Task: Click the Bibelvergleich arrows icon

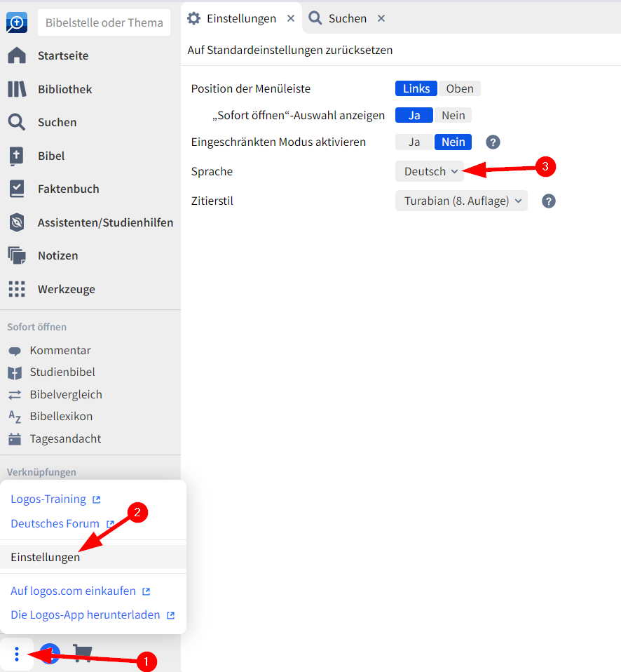Action: 15,395
